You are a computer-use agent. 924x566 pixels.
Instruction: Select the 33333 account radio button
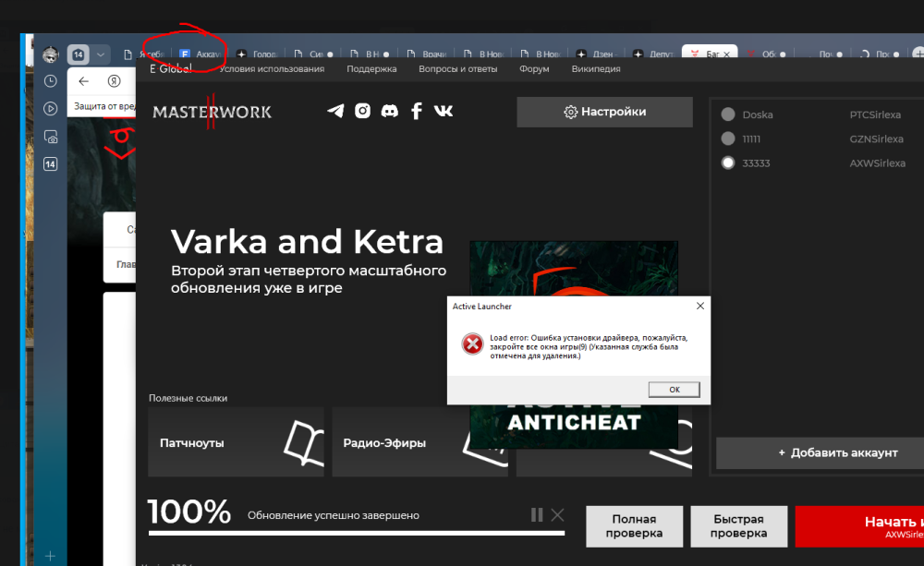[x=728, y=163]
